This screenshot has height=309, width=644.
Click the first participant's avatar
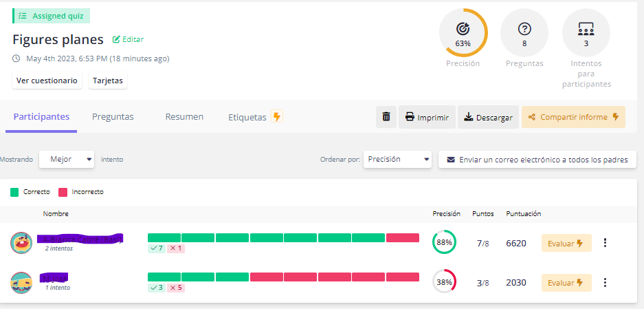coord(21,243)
